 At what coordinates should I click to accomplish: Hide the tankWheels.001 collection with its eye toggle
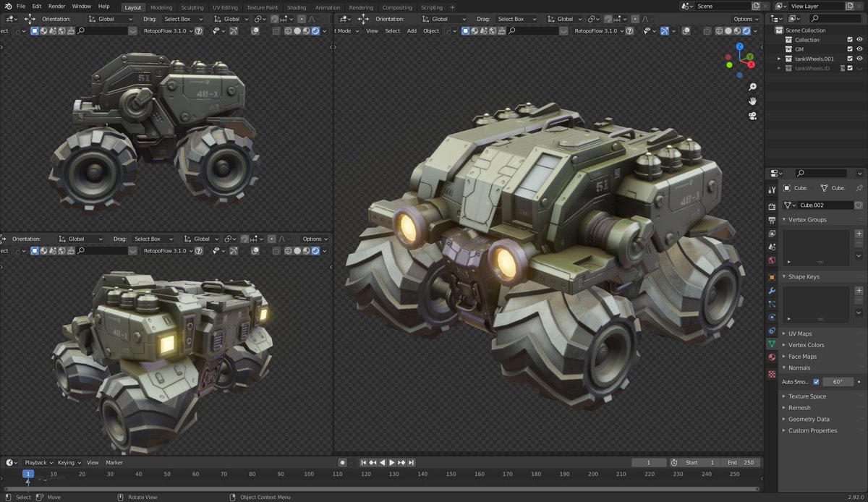point(859,59)
